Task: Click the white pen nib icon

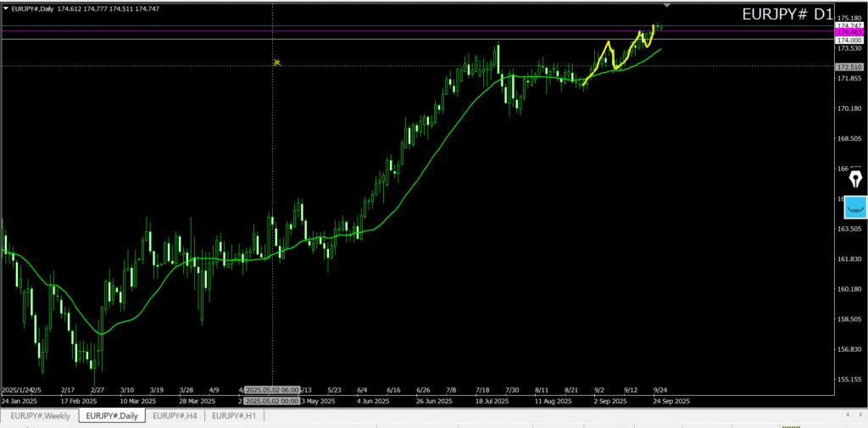Action: point(855,179)
